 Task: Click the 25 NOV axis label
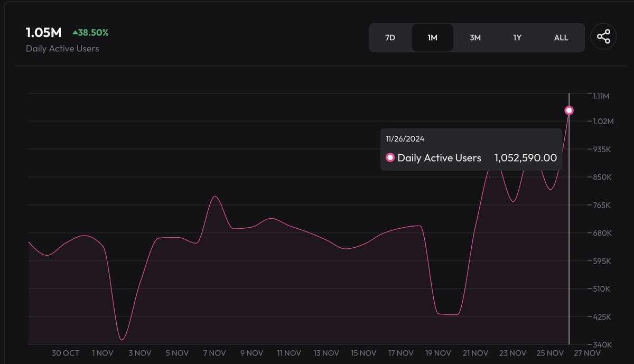(x=550, y=353)
